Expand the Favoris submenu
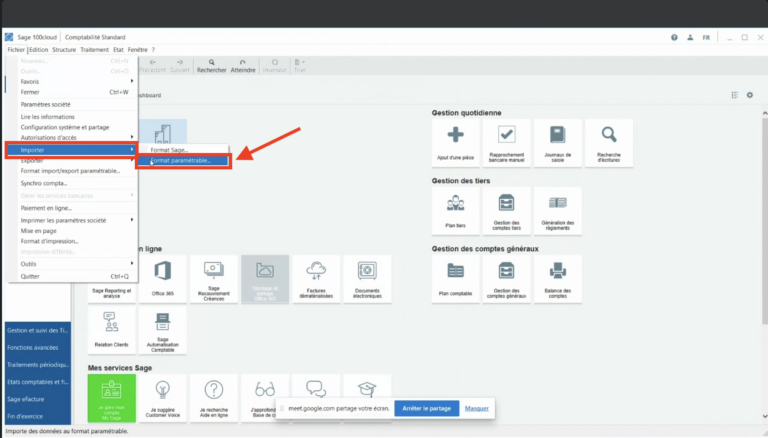 point(72,81)
